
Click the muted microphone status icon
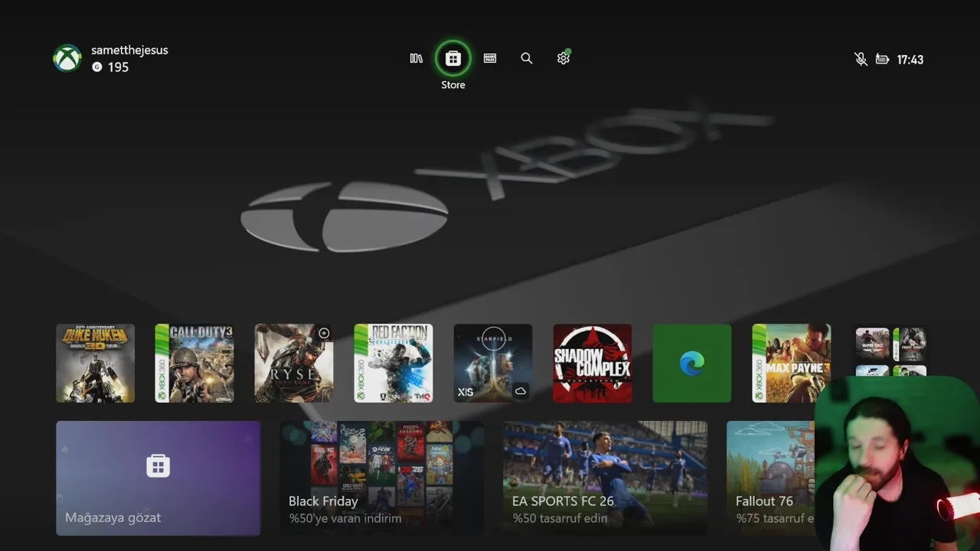[x=861, y=59]
